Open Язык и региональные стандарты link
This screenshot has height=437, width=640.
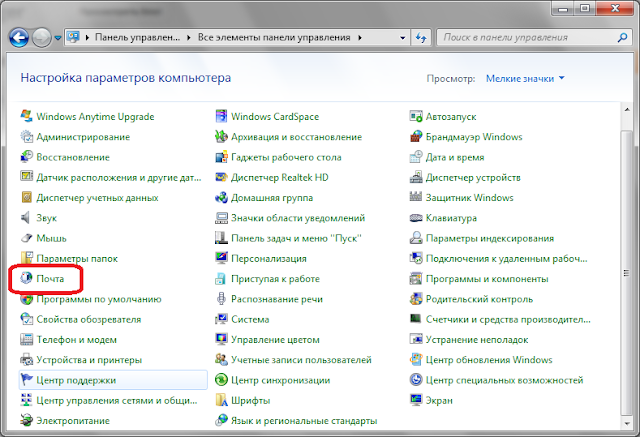tap(304, 421)
